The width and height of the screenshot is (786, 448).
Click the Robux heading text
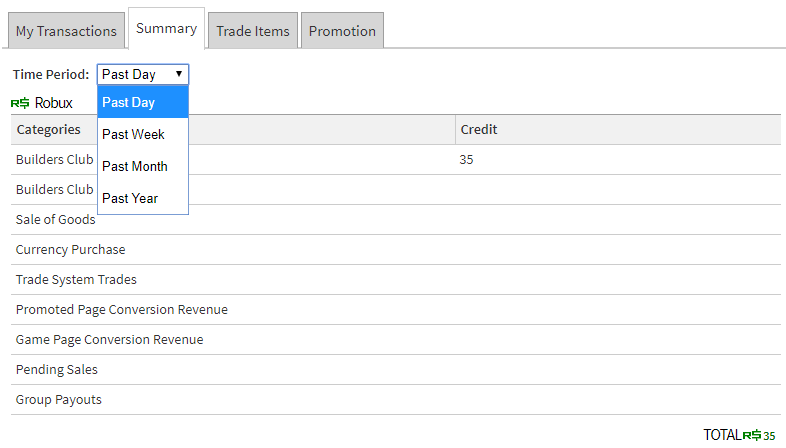[x=54, y=103]
